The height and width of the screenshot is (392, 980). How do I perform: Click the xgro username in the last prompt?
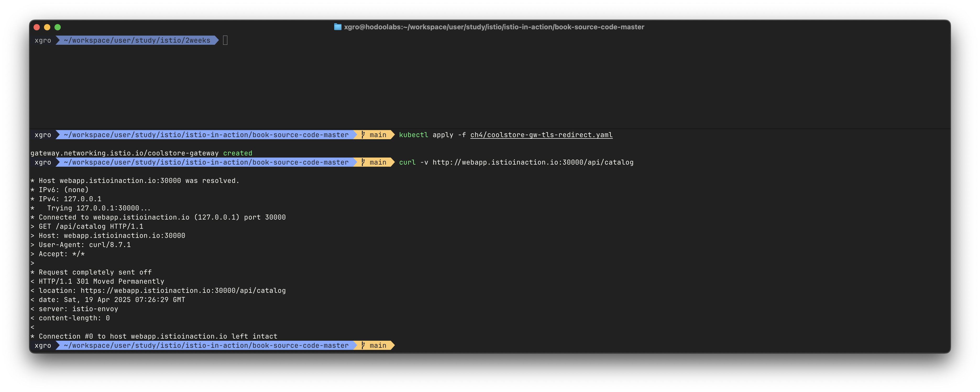[x=43, y=345]
